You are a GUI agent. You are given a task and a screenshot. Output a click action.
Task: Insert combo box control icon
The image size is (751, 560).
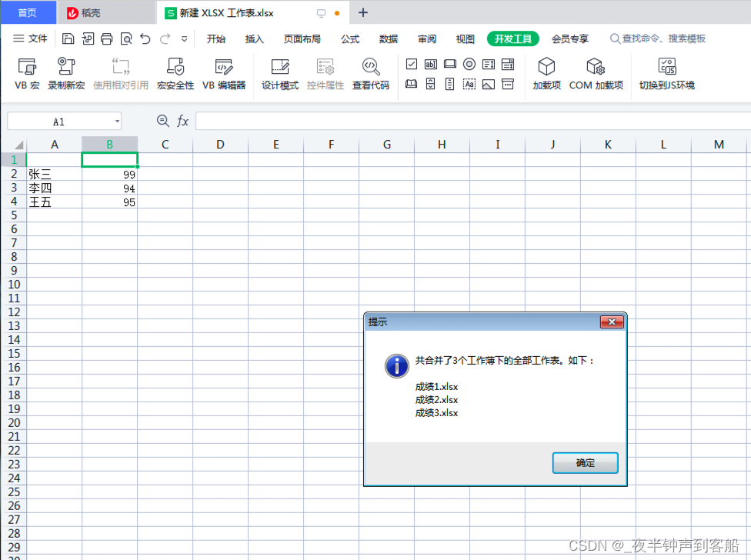pyautogui.click(x=508, y=64)
